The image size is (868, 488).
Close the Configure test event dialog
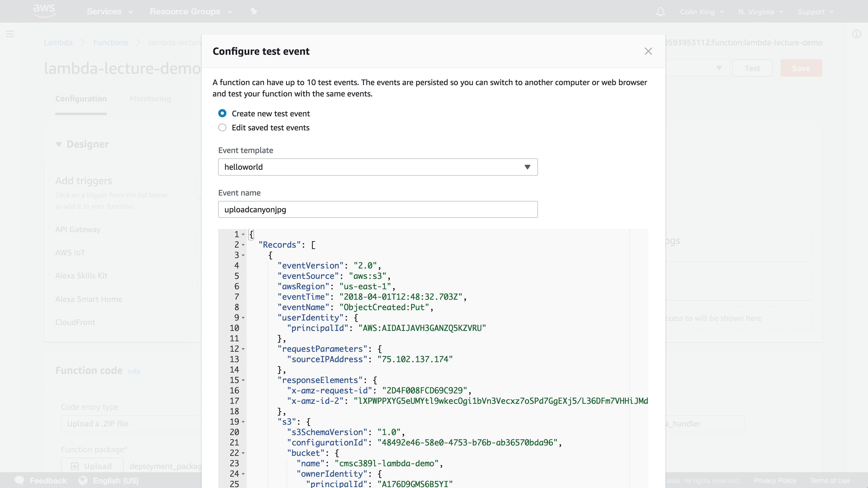point(648,51)
